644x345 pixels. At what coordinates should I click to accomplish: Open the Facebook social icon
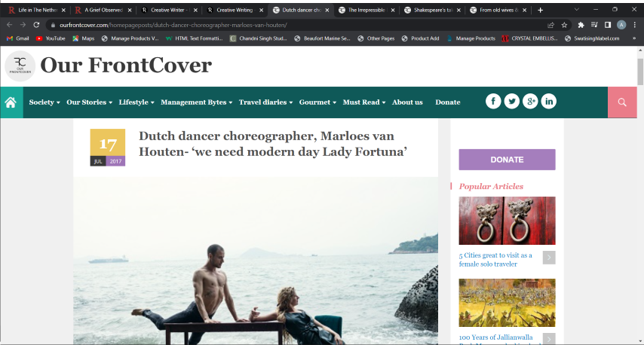[493, 102]
